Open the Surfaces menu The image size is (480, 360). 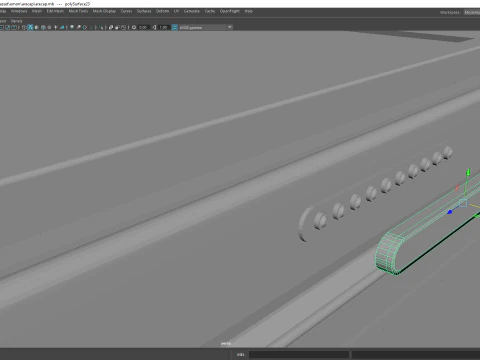point(144,11)
